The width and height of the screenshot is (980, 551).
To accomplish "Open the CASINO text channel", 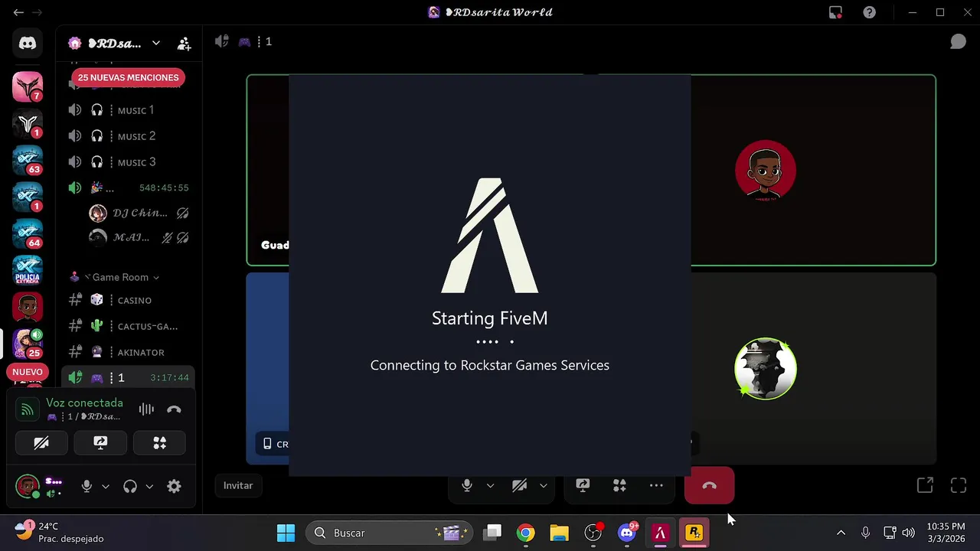I will 128,300.
